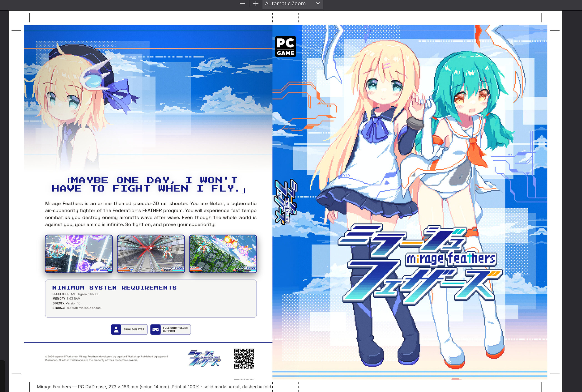Click the "PC DVD case, 273 × 183 mm" print note
This screenshot has width=582, height=392.
tap(154, 387)
